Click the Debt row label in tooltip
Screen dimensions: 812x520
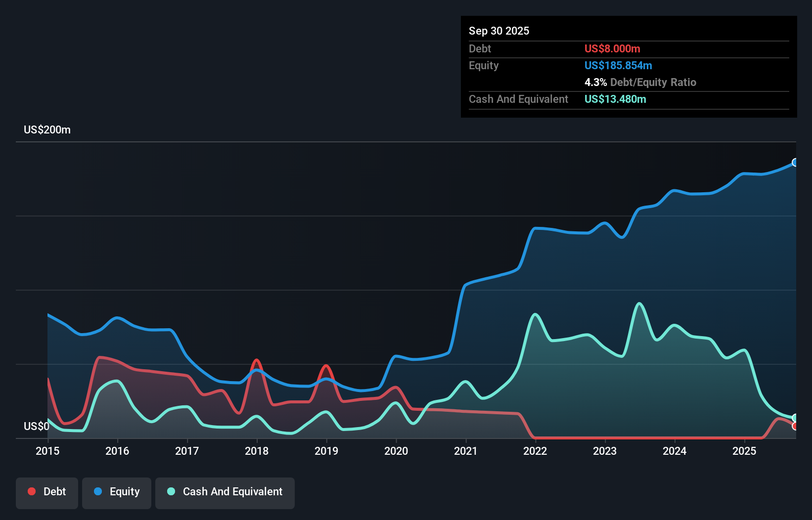coord(480,48)
